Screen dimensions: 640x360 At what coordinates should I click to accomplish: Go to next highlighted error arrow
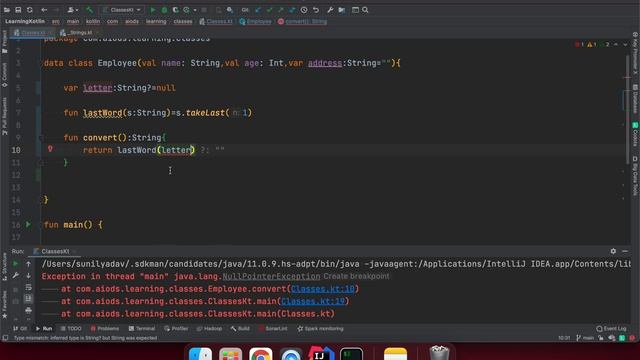point(625,44)
